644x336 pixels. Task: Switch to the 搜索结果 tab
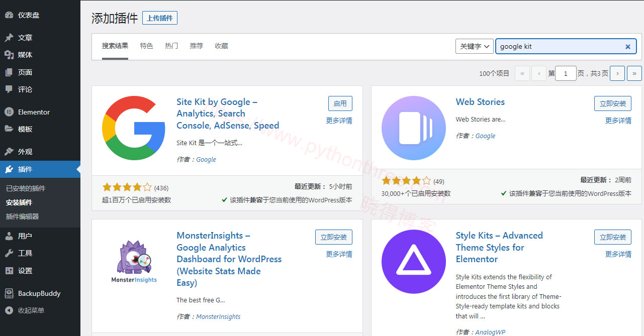click(115, 46)
